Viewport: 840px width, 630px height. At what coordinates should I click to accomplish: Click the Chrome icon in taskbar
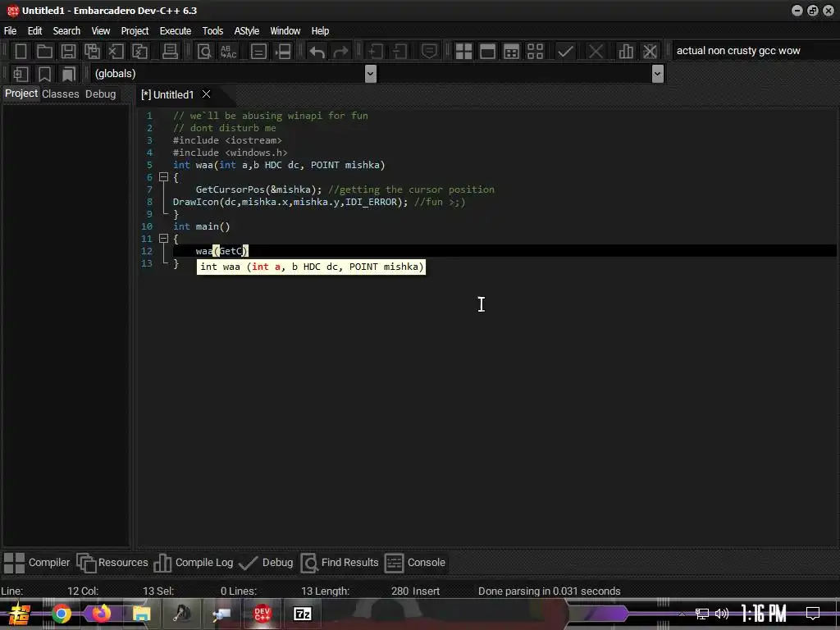61,614
